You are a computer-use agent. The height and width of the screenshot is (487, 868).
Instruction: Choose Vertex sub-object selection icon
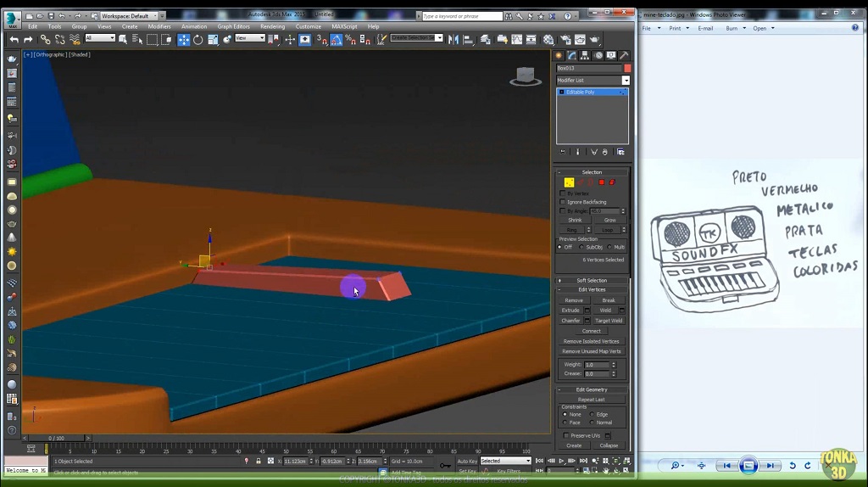(569, 182)
